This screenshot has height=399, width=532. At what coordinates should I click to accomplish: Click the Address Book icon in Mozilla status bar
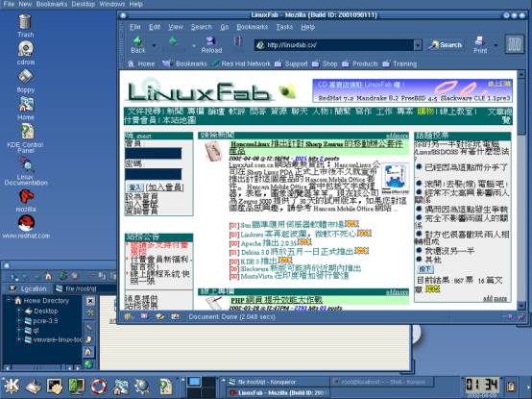pyautogui.click(x=176, y=316)
